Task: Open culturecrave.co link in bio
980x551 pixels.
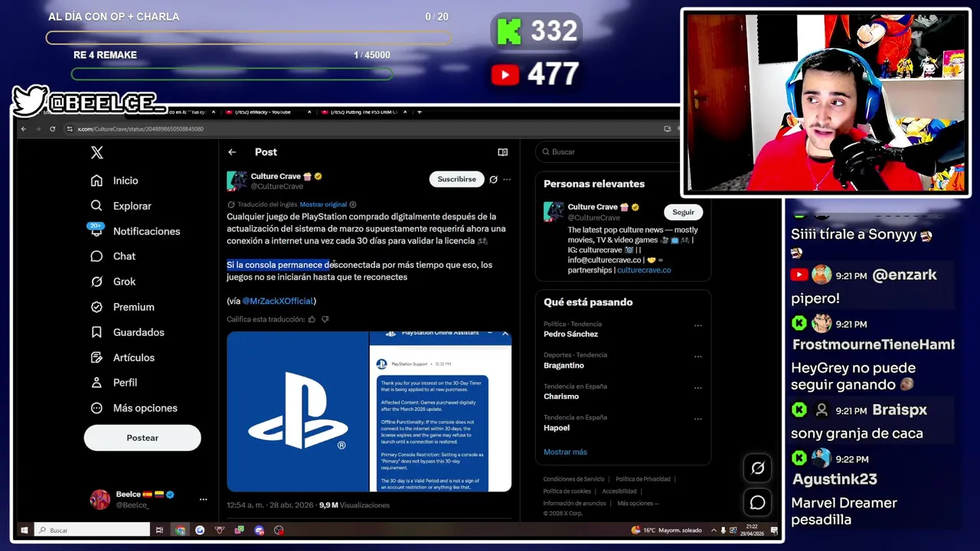Action: (x=644, y=270)
